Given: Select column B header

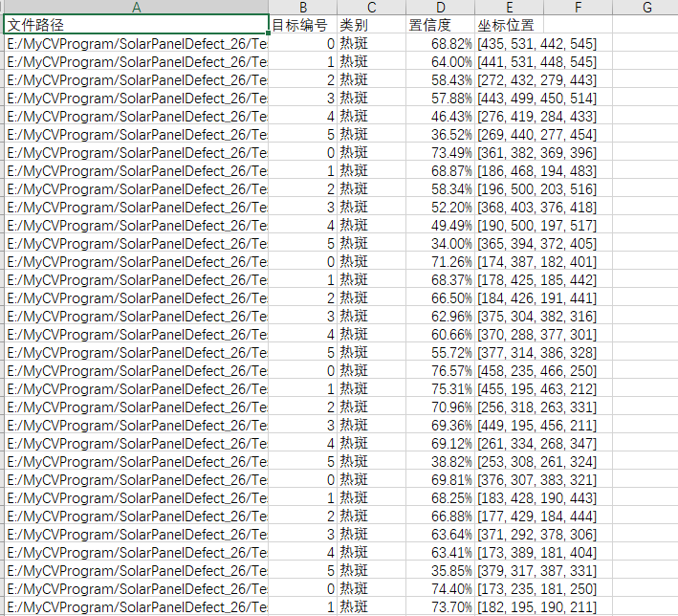Looking at the screenshot, I should [x=303, y=7].
